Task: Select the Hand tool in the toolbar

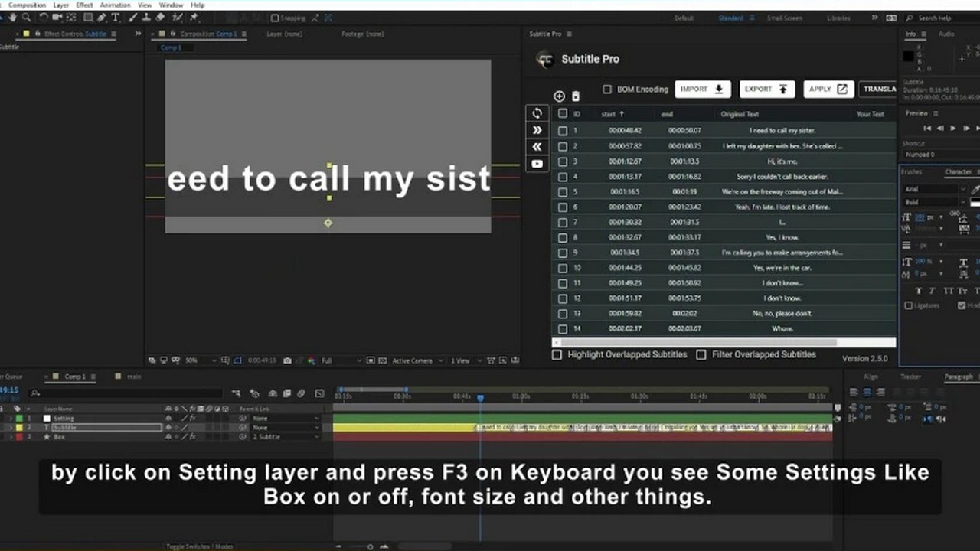Action: click(x=12, y=18)
